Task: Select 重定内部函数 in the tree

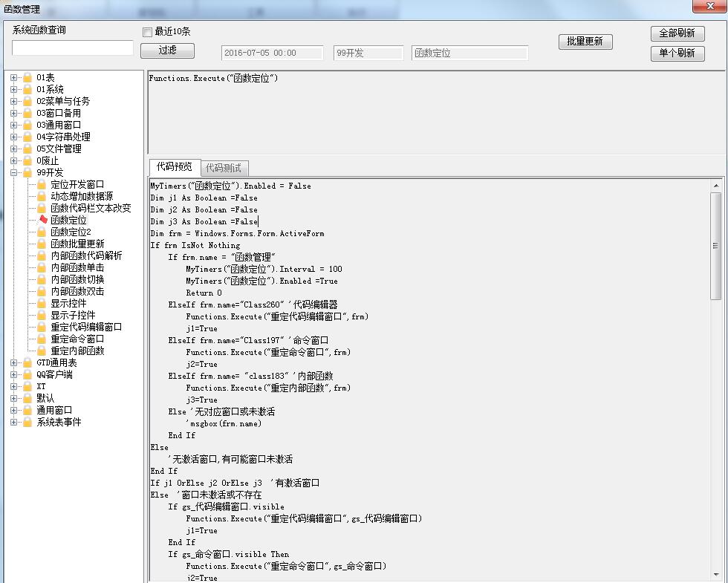Action: (x=77, y=351)
